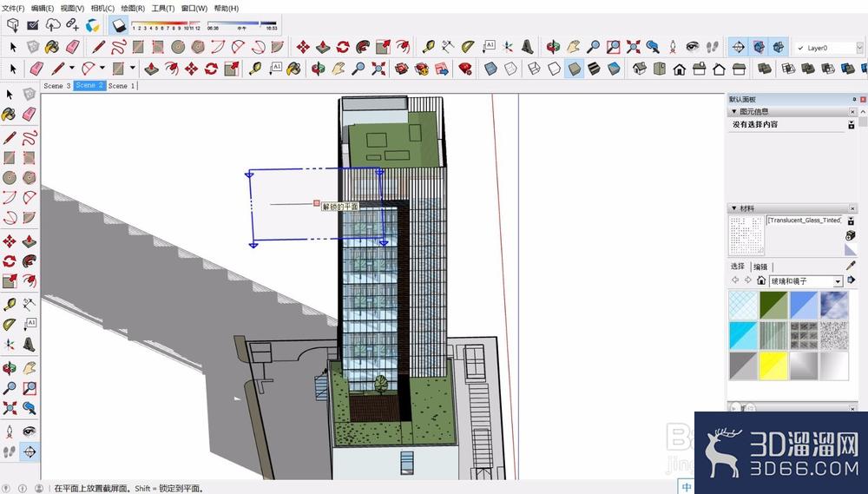Switch to Scene 3 tab

pos(57,86)
